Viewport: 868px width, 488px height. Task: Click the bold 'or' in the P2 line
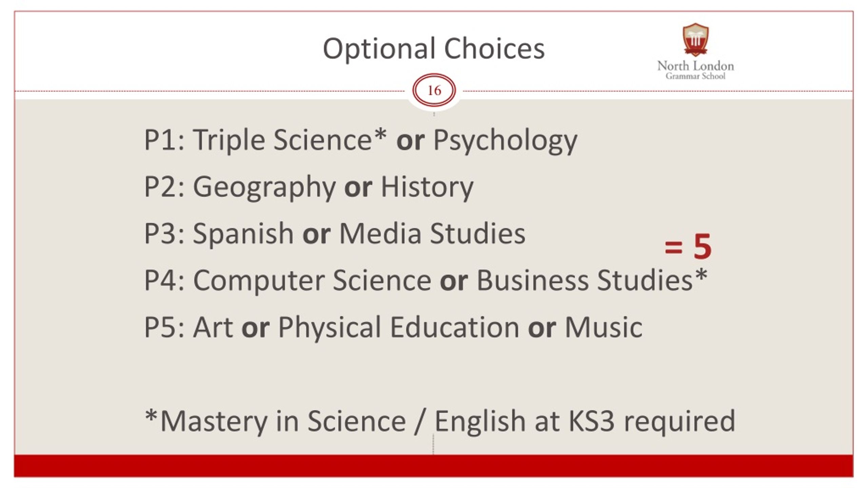point(358,187)
